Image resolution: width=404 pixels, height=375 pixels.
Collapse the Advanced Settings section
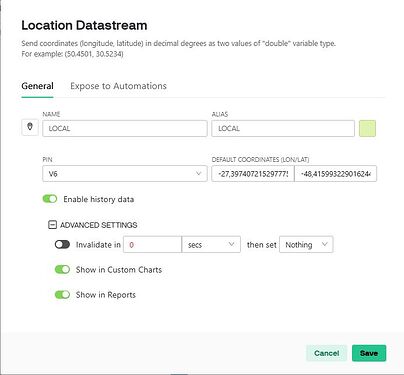coord(52,225)
